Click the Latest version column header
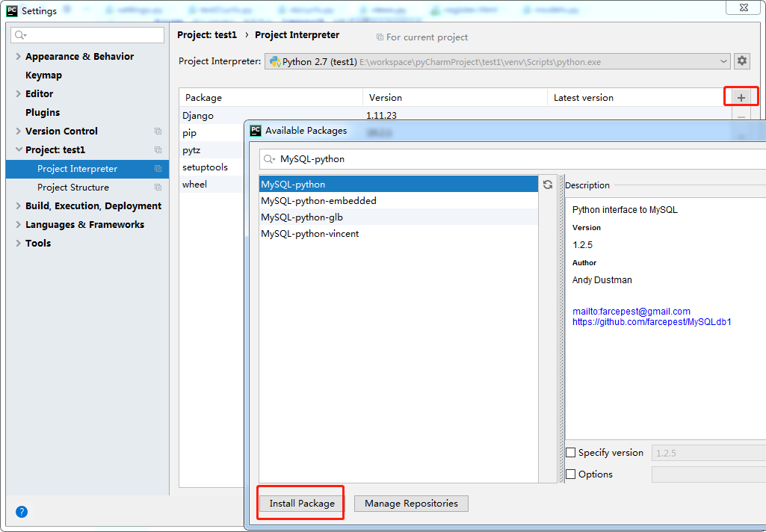This screenshot has width=766, height=532. pyautogui.click(x=640, y=98)
